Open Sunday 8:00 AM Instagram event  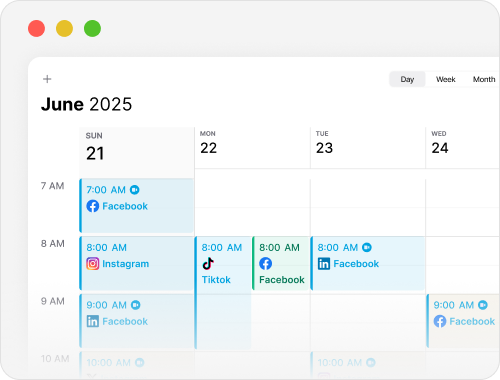pyautogui.click(x=137, y=263)
